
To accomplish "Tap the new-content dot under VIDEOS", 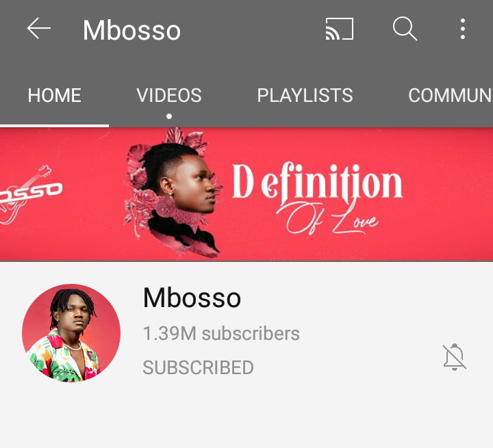I will [169, 116].
